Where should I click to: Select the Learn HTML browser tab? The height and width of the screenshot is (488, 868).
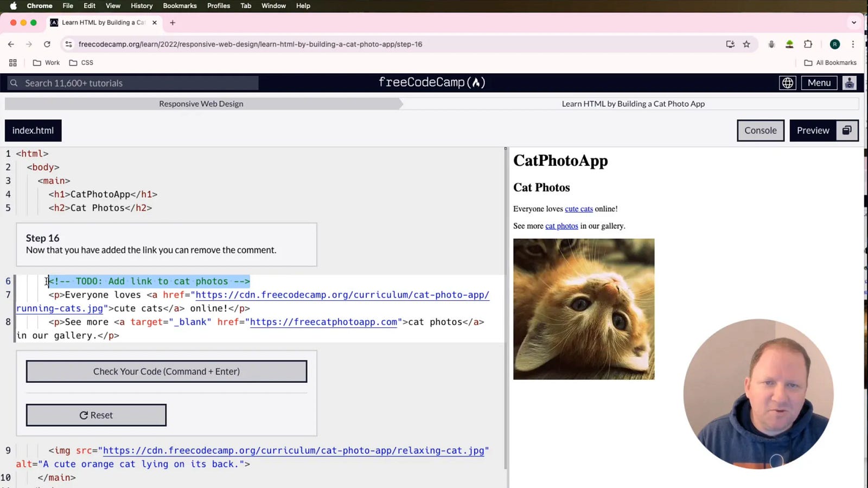click(103, 23)
